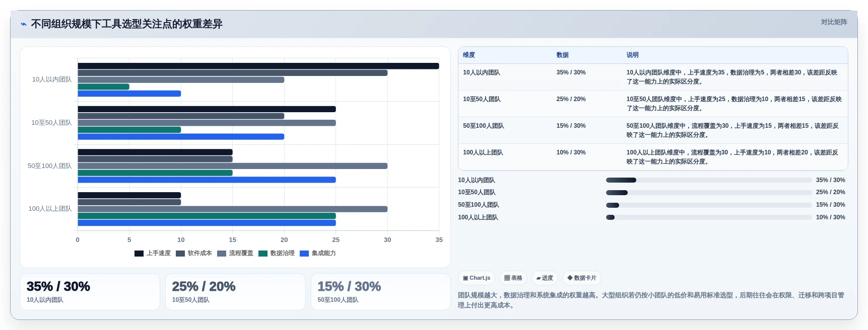Click the 流程覆盖 bar for 100人以上团队
Image resolution: width=868 pixels, height=330 pixels.
tap(233, 209)
